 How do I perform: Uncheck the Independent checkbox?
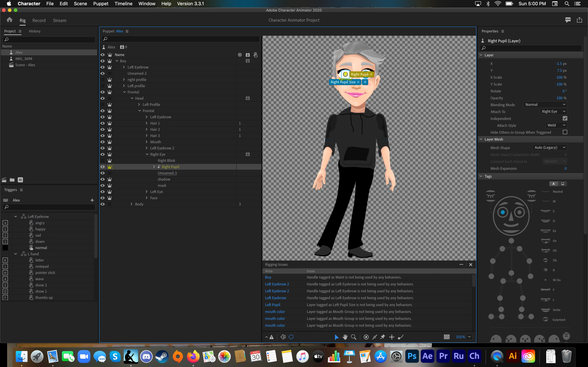[x=565, y=118]
